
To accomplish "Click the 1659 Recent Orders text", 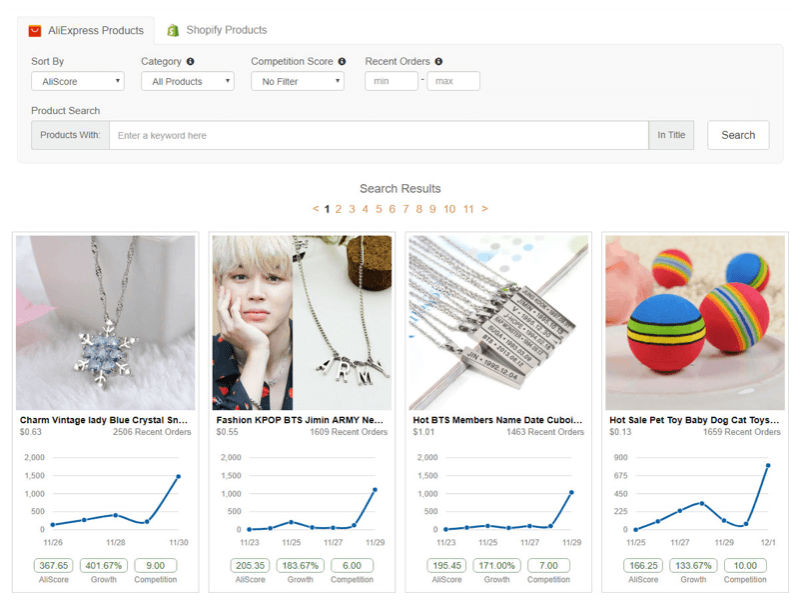I will coord(742,432).
